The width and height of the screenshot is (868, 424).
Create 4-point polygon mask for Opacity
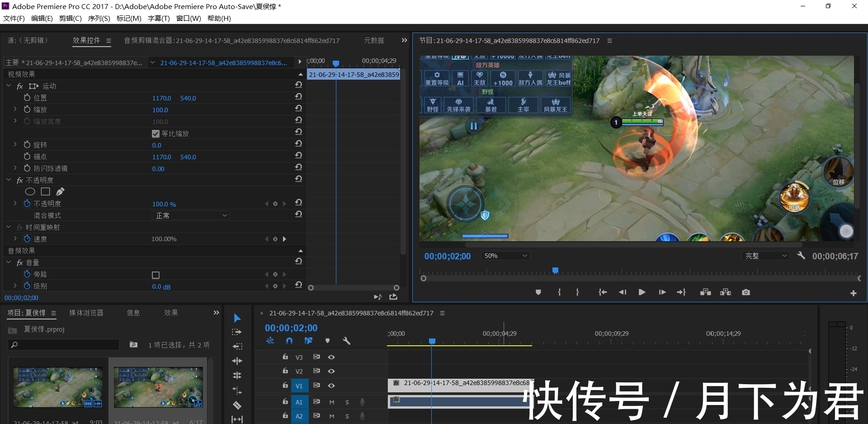click(45, 191)
